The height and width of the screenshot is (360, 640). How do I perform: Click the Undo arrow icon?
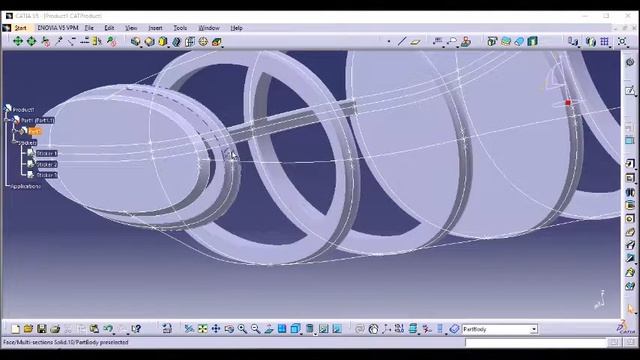[108, 329]
